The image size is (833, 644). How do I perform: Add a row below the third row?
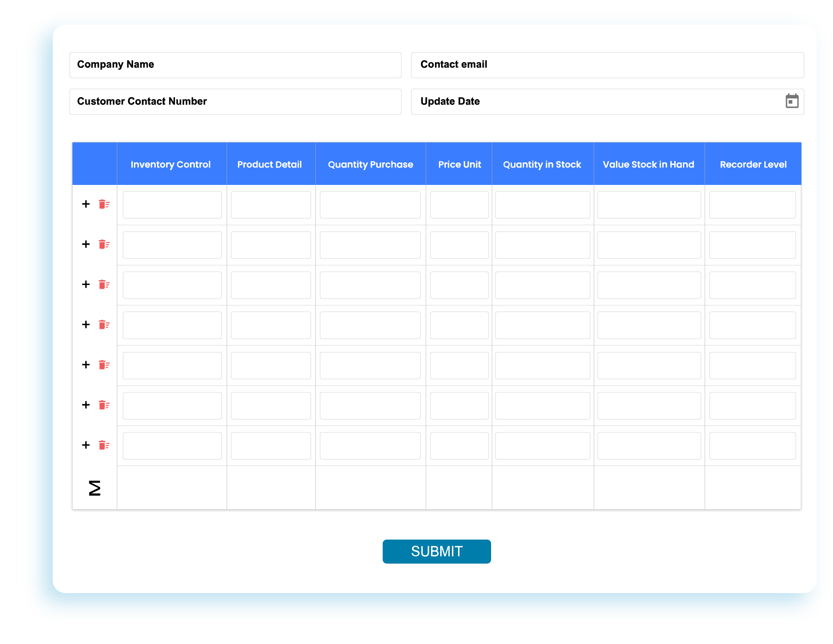[x=85, y=284]
